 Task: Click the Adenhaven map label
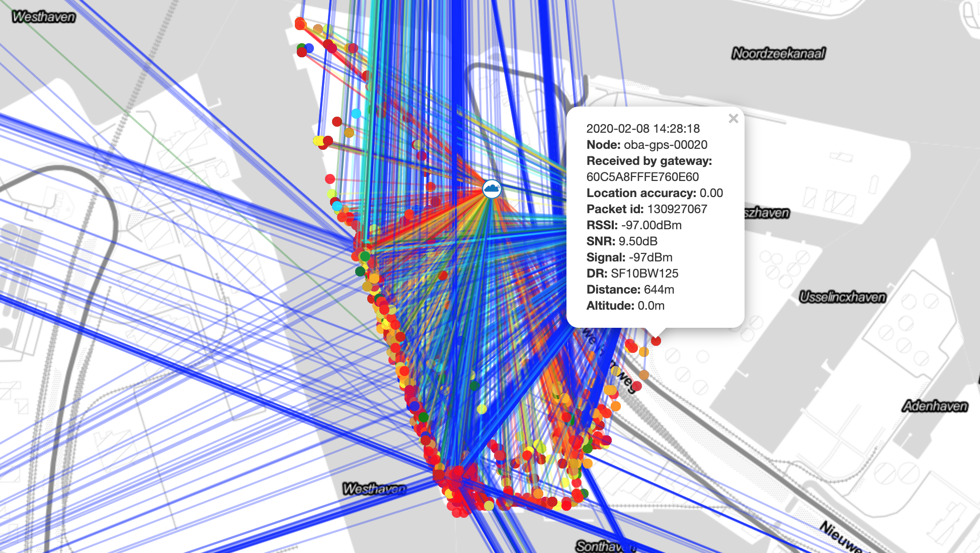point(935,406)
